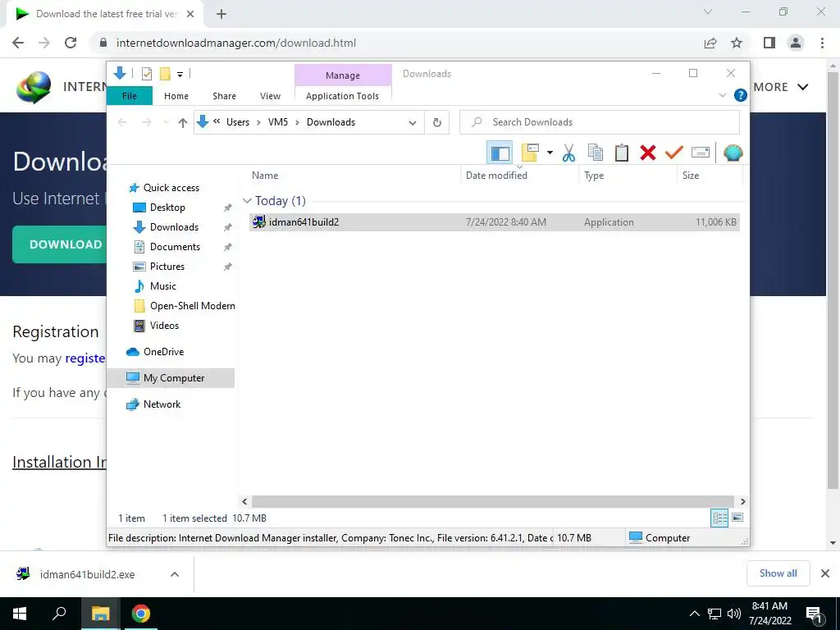Select Videos in navigation pane
Screen dimensions: 840x630
click(x=164, y=326)
